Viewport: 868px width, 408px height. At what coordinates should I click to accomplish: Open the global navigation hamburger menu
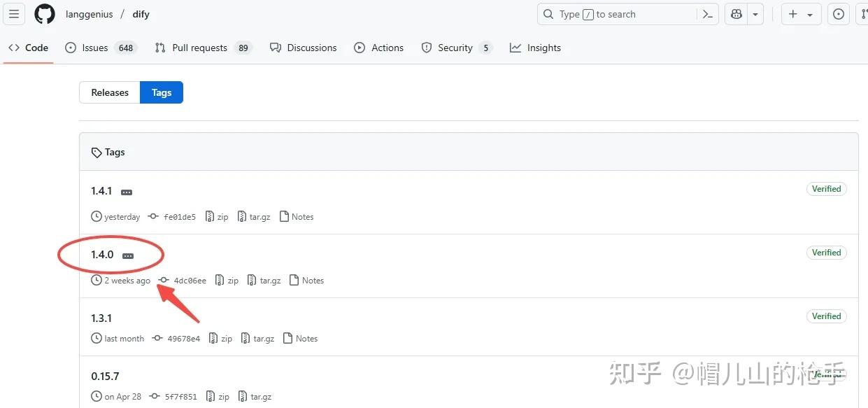[x=14, y=14]
